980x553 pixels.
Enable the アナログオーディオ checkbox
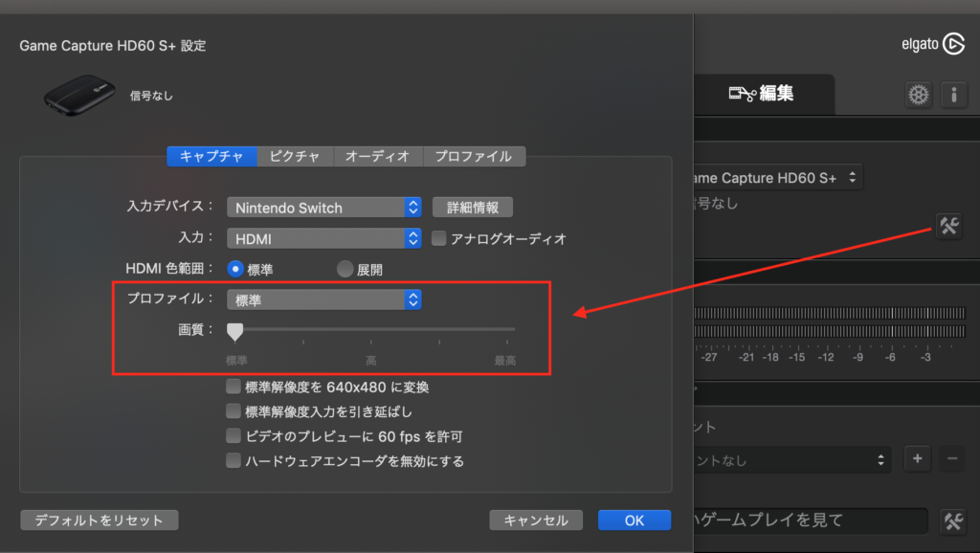(440, 238)
